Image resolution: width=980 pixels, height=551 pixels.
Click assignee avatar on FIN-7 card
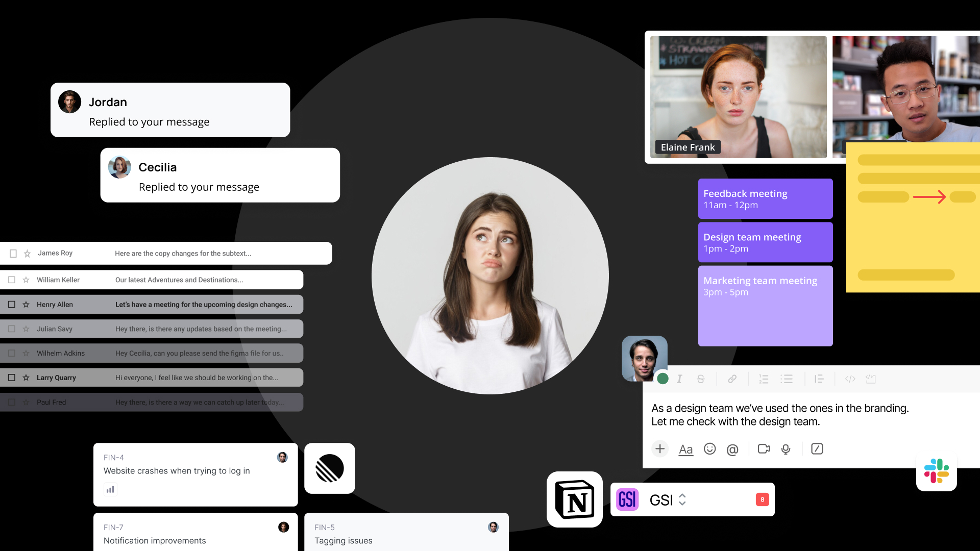coord(284,527)
